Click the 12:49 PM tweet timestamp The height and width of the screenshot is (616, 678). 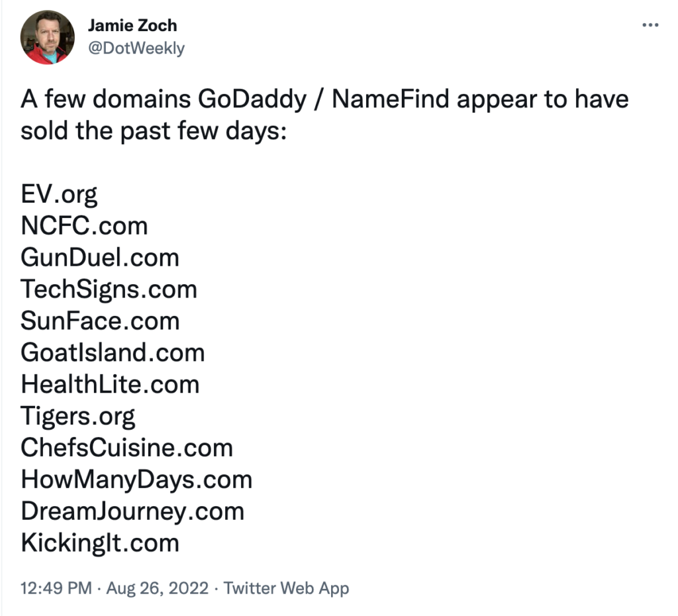(x=56, y=588)
